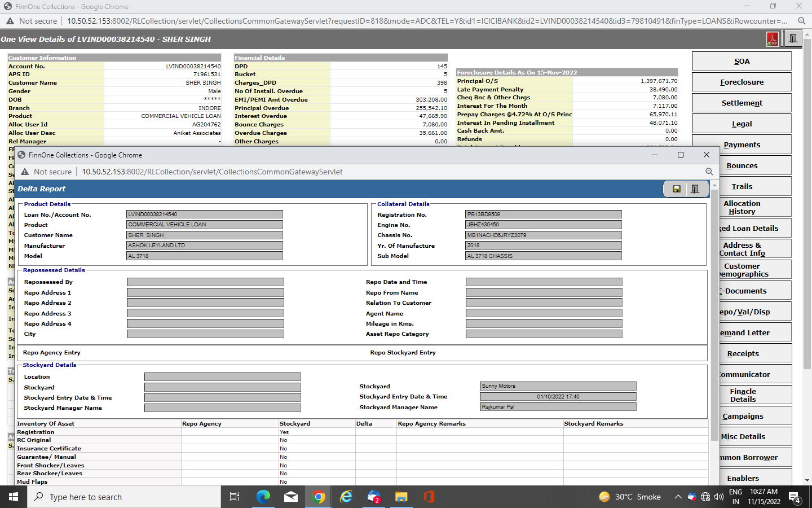Open the Office app in taskbar

coord(429,497)
